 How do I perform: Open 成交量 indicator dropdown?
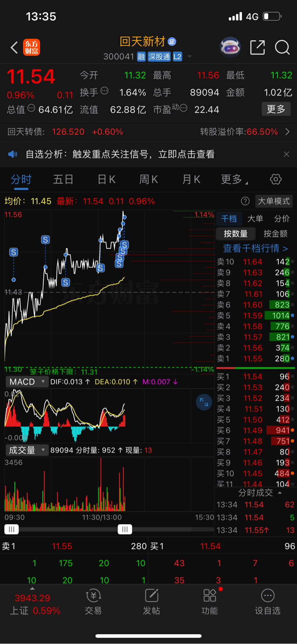point(27,450)
